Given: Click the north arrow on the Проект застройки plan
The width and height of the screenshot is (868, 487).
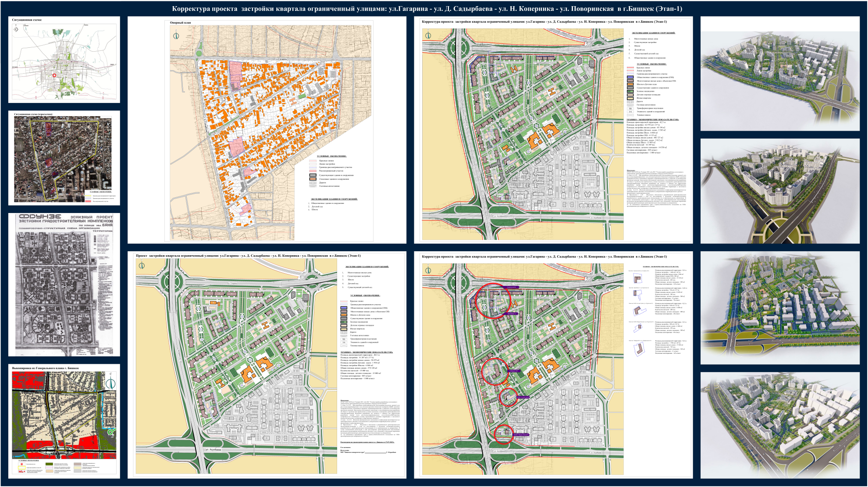Looking at the screenshot, I should tap(141, 265).
